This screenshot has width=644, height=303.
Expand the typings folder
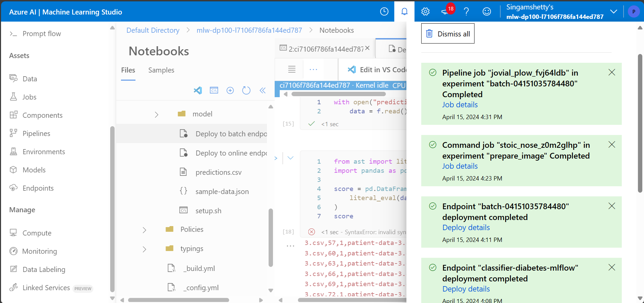pos(144,249)
